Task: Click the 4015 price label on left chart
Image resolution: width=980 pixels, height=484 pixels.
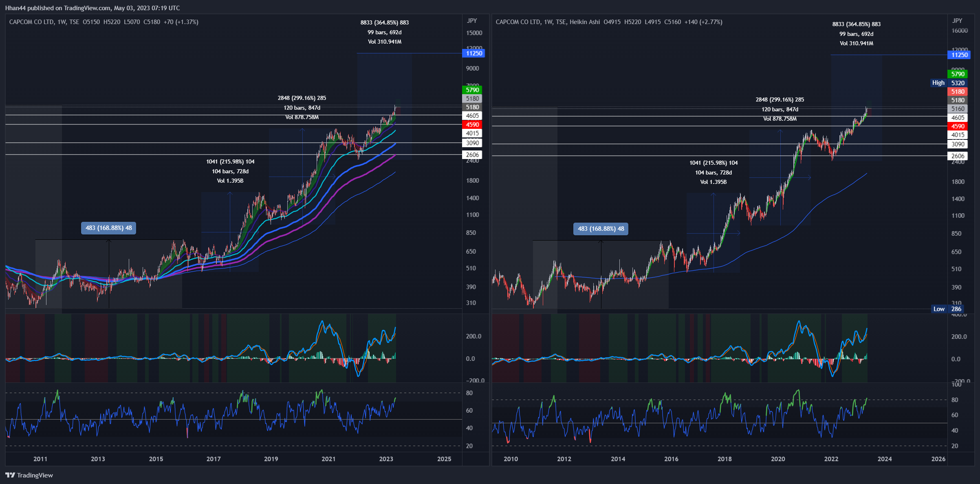Action: (x=472, y=133)
